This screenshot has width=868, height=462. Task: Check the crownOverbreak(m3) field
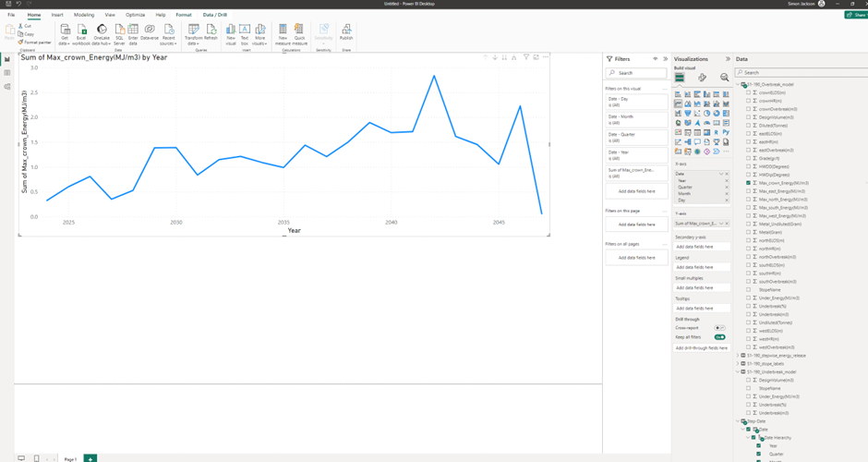[x=749, y=109]
